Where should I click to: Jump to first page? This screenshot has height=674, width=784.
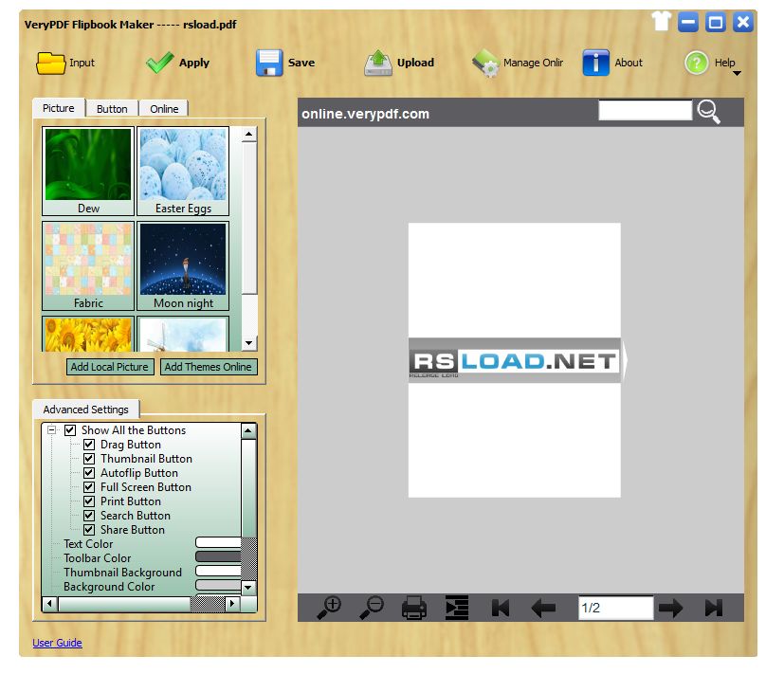click(x=501, y=608)
